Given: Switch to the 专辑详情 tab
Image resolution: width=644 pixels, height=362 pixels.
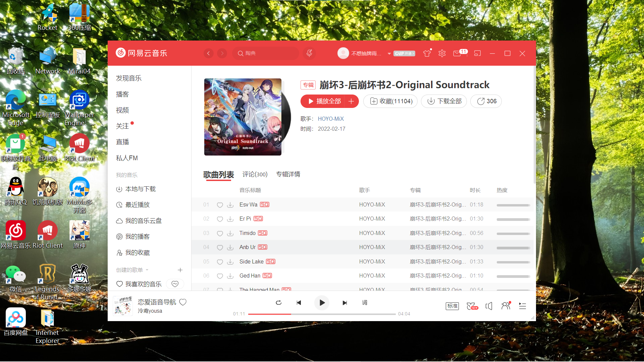Looking at the screenshot, I should (288, 174).
